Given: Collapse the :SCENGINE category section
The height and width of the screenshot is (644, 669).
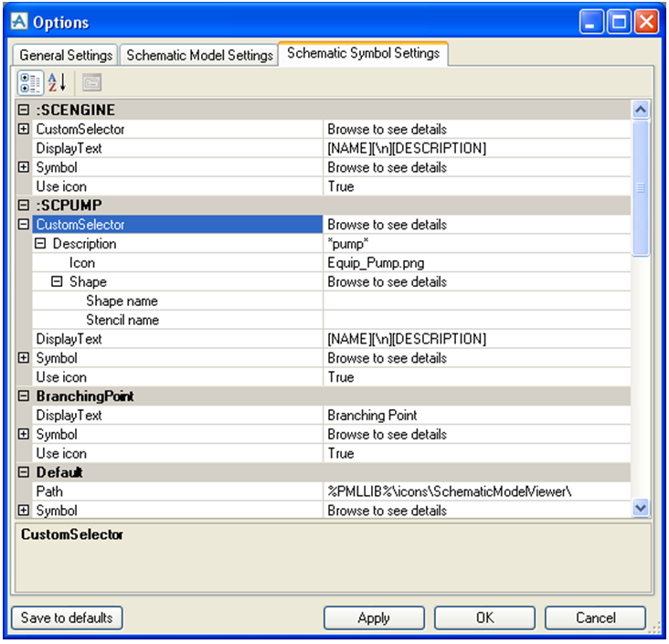Looking at the screenshot, I should pos(24,111).
